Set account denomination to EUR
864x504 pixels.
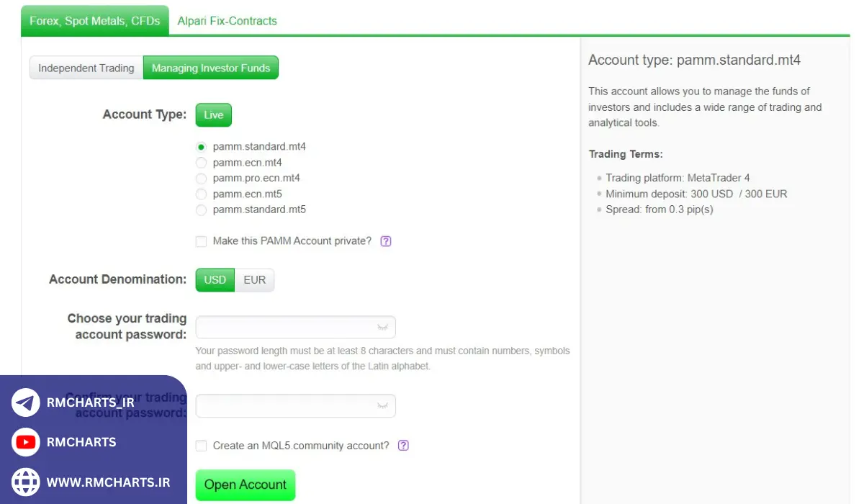pyautogui.click(x=255, y=280)
